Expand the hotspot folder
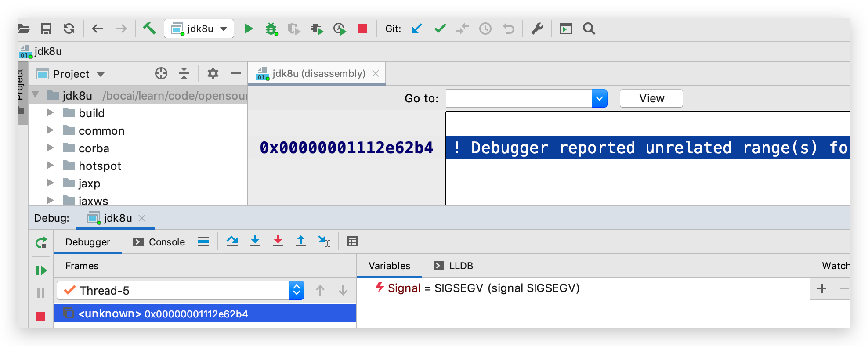Image resolution: width=868 pixels, height=346 pixels. [x=50, y=166]
